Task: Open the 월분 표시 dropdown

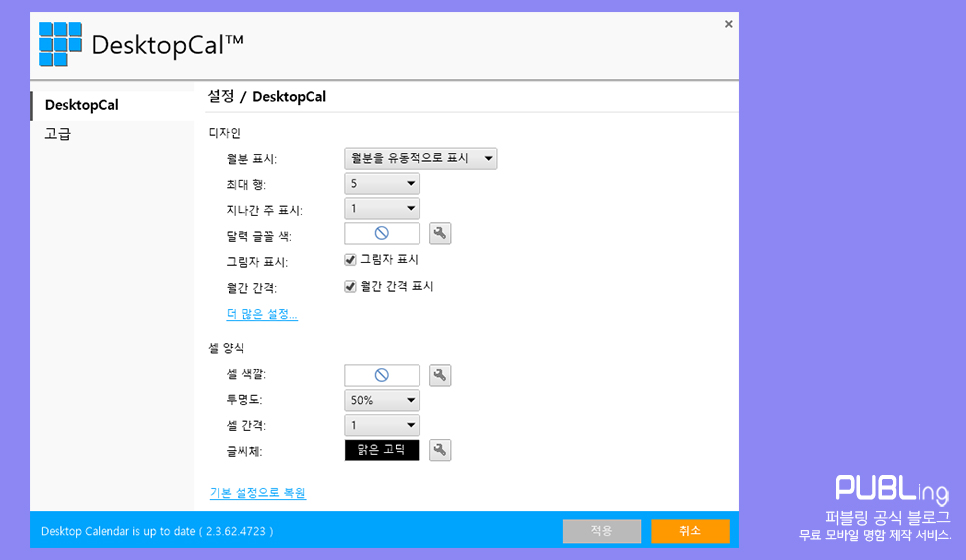Action: 421,158
